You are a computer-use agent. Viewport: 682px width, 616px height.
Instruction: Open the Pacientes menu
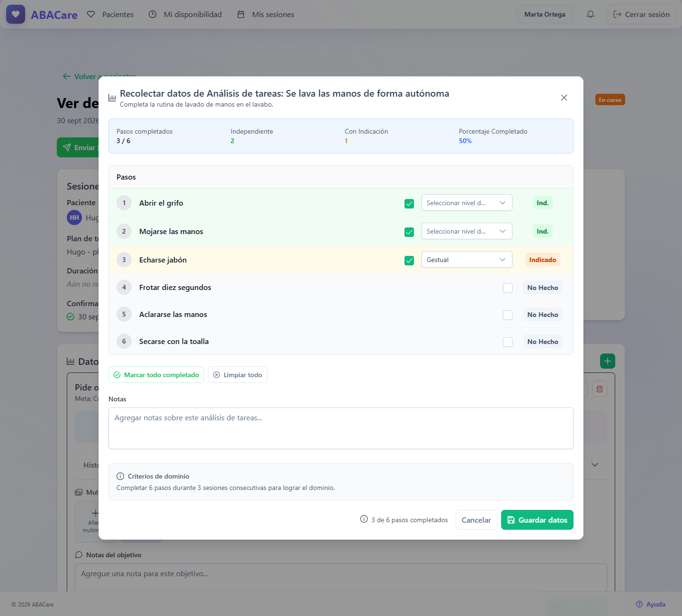(x=110, y=14)
